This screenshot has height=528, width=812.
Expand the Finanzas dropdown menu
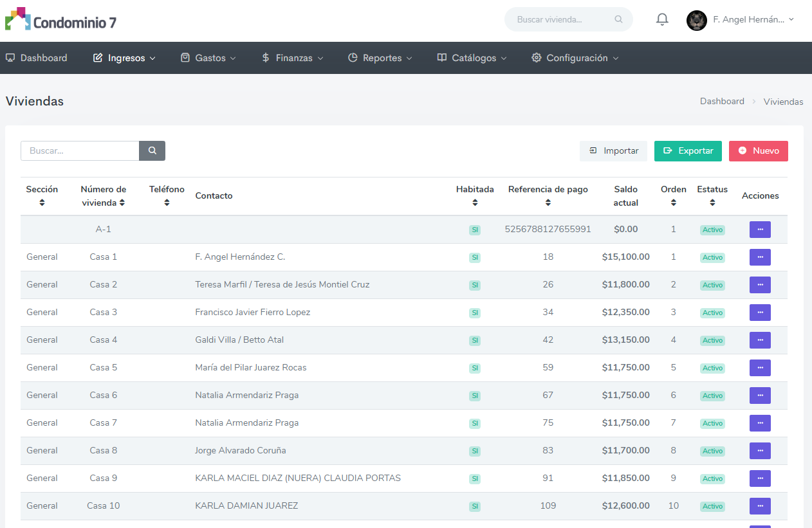point(293,58)
